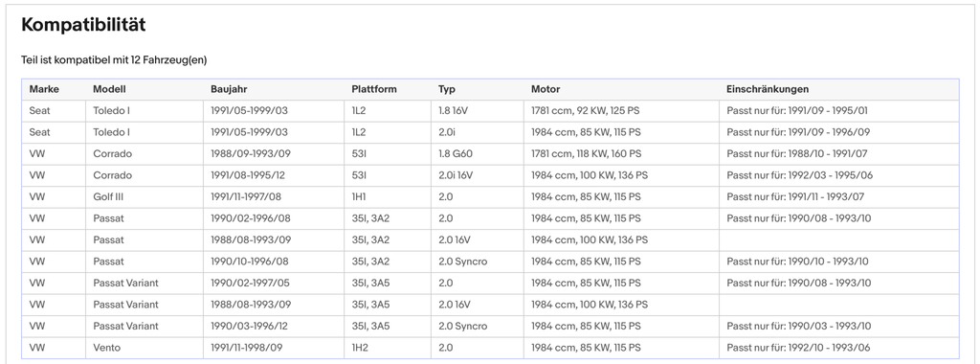The width and height of the screenshot is (980, 364).
Task: Click the '1H1' platform cell
Action: point(359,196)
